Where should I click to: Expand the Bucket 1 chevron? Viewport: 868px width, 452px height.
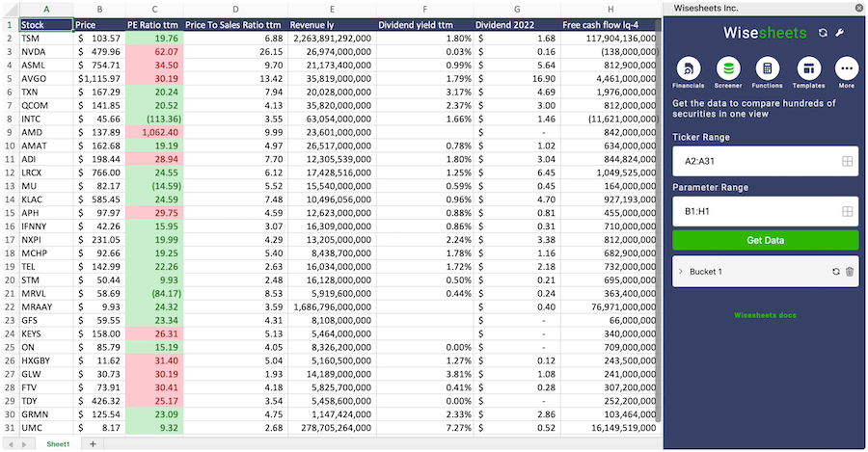tap(681, 272)
